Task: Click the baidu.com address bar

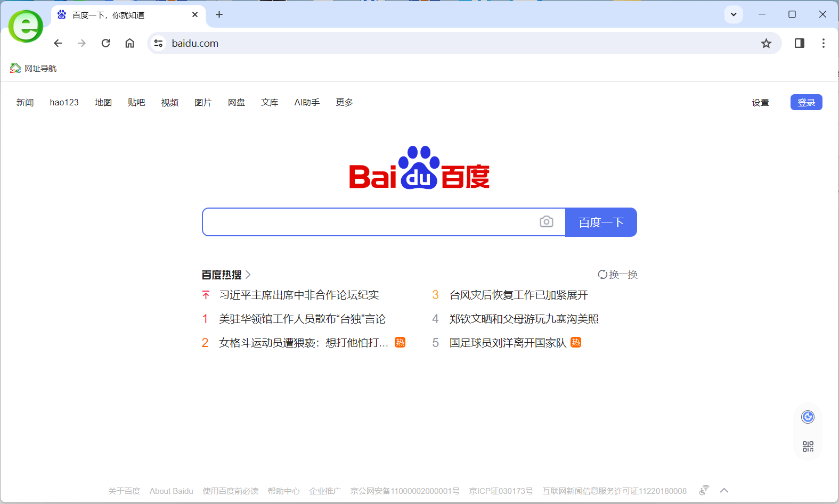Action: tap(463, 43)
